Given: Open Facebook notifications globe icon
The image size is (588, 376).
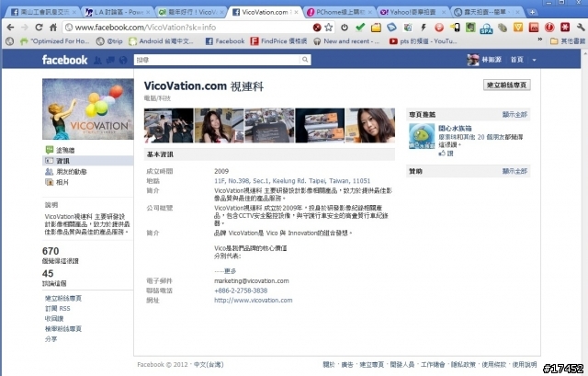Looking at the screenshot, I should pos(123,60).
